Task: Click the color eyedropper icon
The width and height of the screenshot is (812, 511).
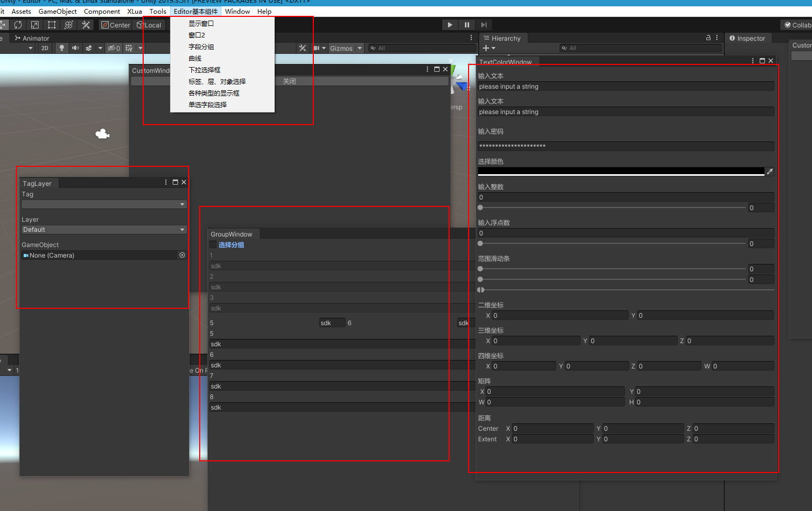Action: pyautogui.click(x=770, y=172)
